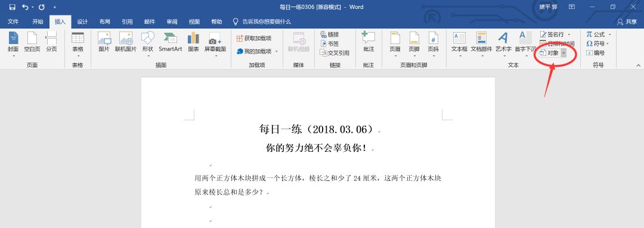Insert a 交叉引用 cross-reference
The height and width of the screenshot is (228, 644).
(335, 53)
